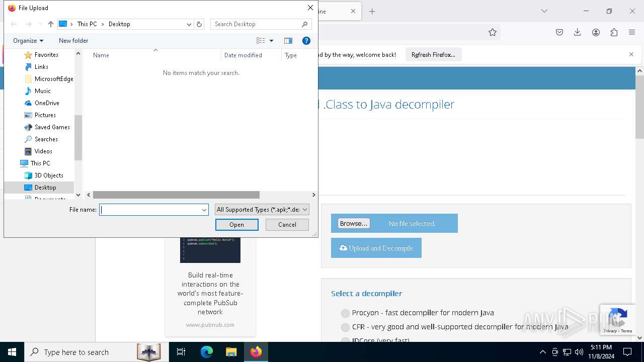Open File Upload help
This screenshot has height=362, width=644.
(306, 41)
